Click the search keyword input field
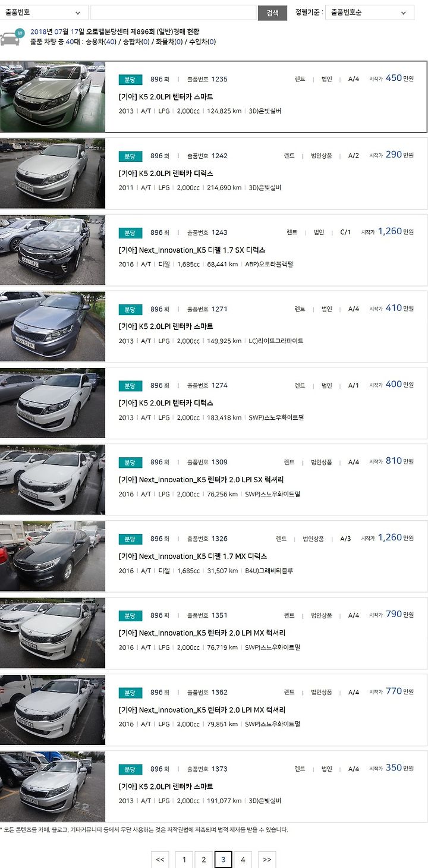The image size is (428, 868). (174, 12)
